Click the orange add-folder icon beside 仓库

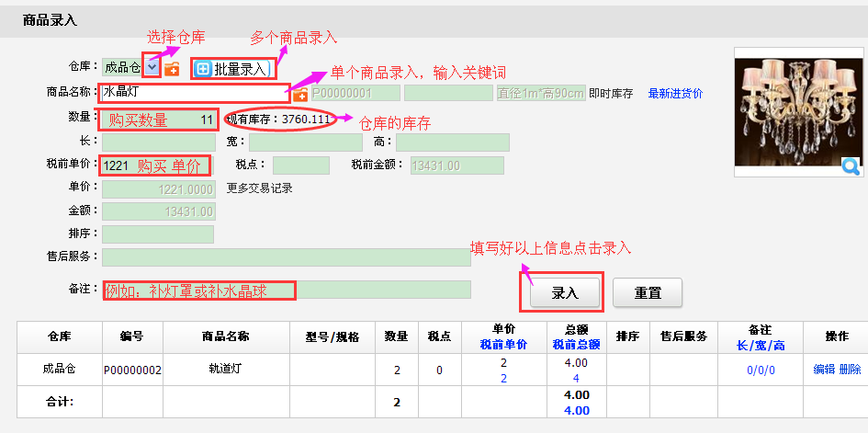(x=172, y=68)
